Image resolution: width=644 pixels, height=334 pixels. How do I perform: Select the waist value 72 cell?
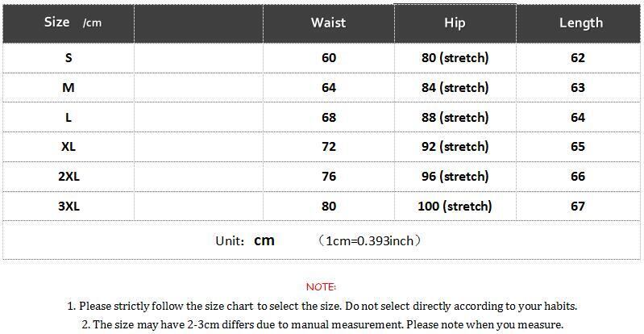[x=328, y=147]
